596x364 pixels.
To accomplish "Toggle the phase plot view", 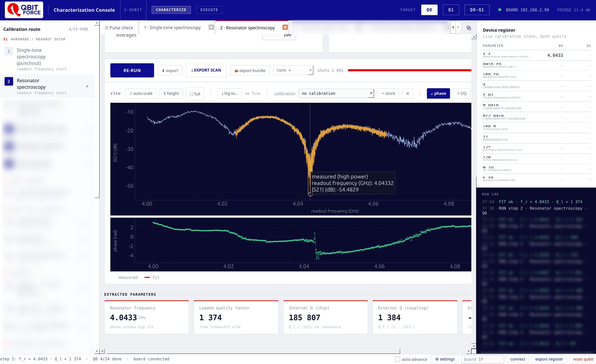I will click(438, 94).
